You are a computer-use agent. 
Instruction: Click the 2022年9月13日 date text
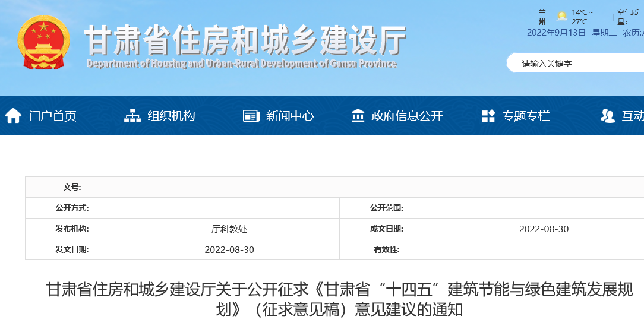[556, 33]
